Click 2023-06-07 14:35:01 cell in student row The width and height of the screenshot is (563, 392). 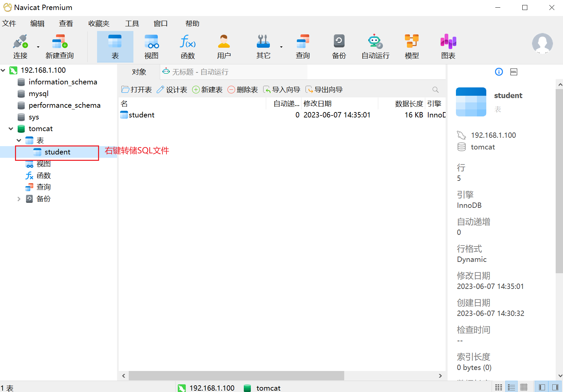337,115
